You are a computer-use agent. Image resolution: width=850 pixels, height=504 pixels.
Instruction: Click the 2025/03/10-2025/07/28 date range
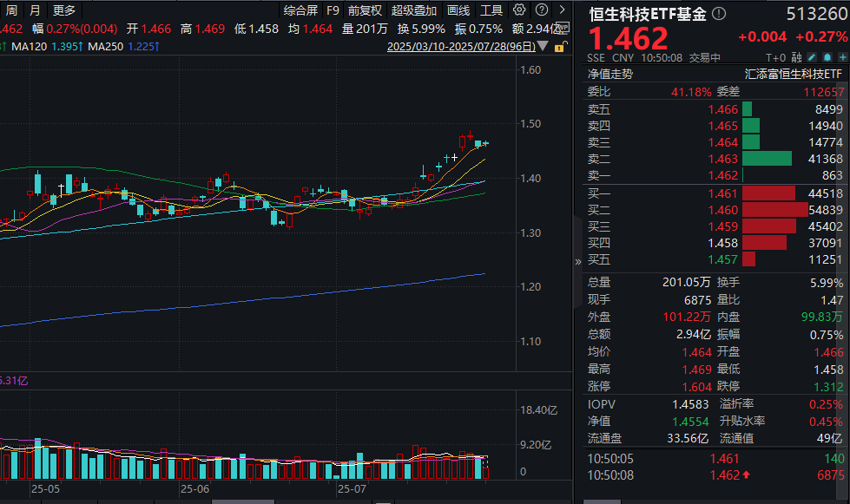(461, 47)
